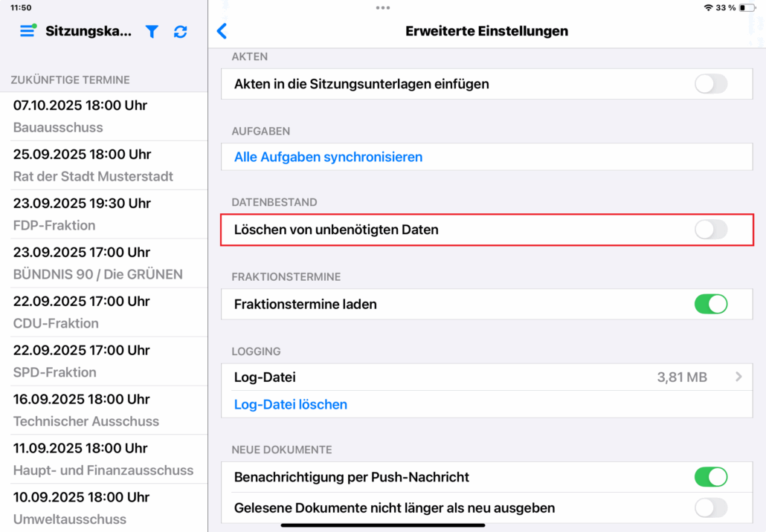This screenshot has width=766, height=532.
Task: Open Log-Datei disclosure chevron
Action: click(x=738, y=377)
